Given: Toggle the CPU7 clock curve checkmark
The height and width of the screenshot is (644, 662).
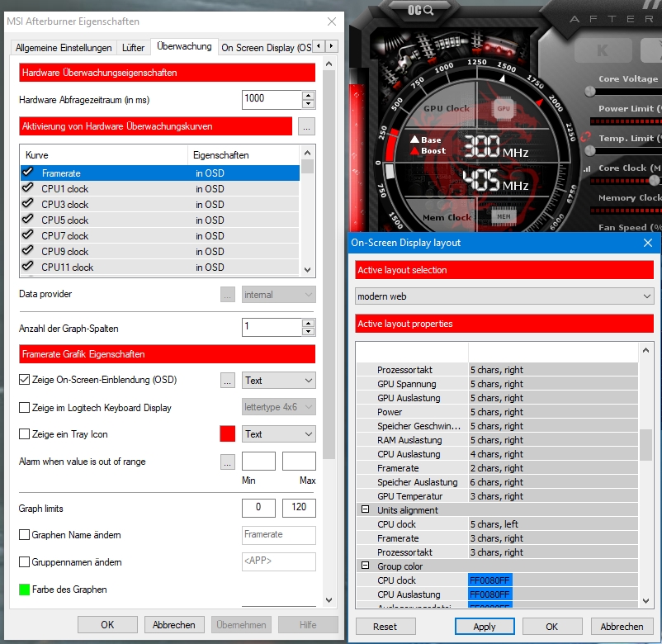Looking at the screenshot, I should pyautogui.click(x=28, y=234).
